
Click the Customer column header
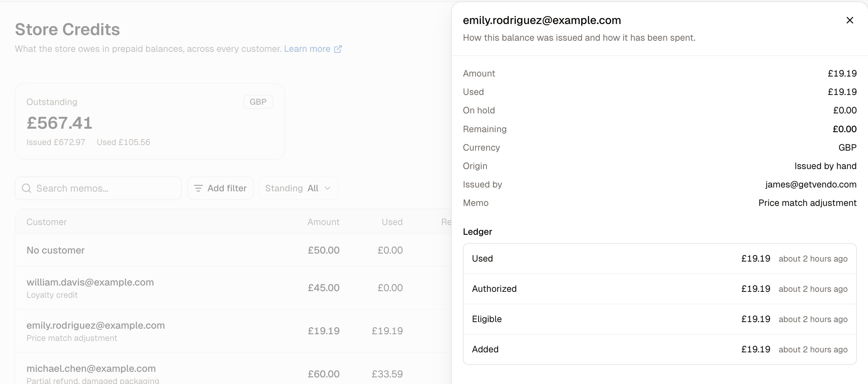point(47,222)
